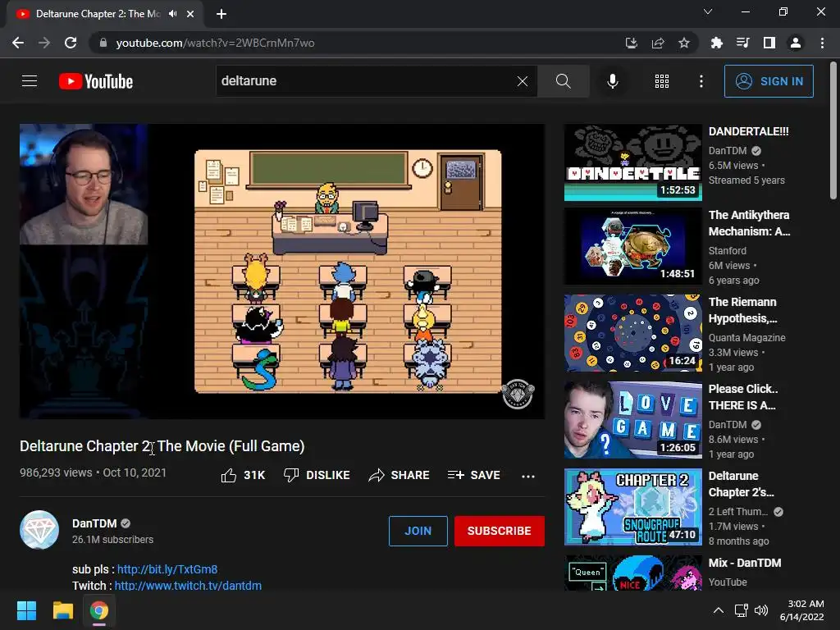Click the share this page icon
This screenshot has height=630, width=840.
tap(657, 43)
